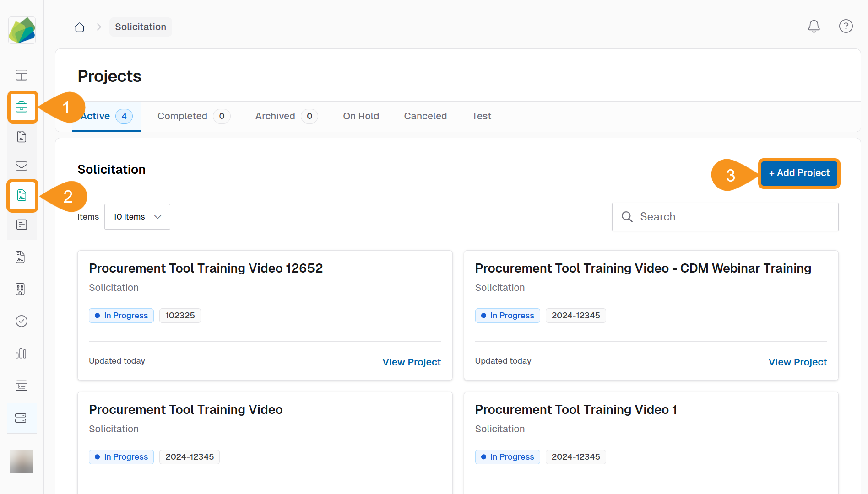Open the briefcase Projects icon in sidebar
Viewport: 868px width, 494px height.
(22, 107)
